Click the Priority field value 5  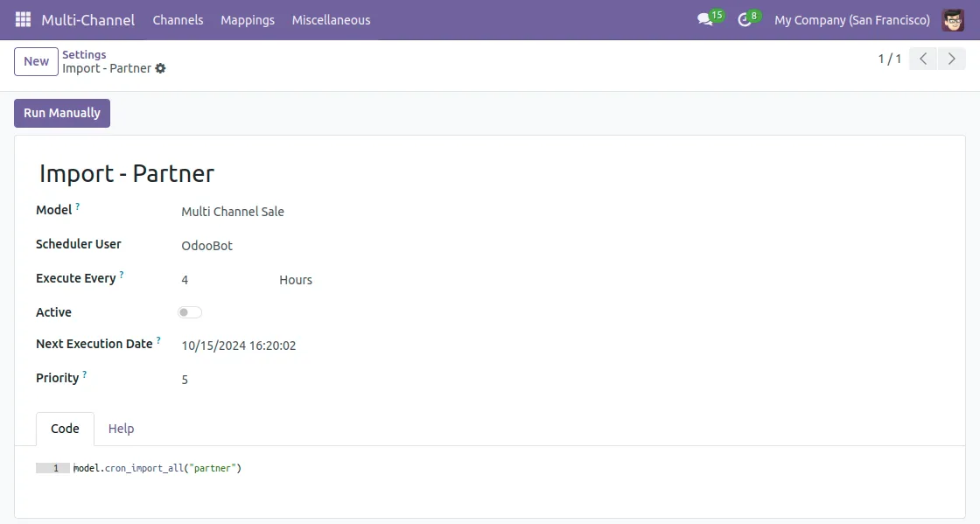[x=185, y=380]
